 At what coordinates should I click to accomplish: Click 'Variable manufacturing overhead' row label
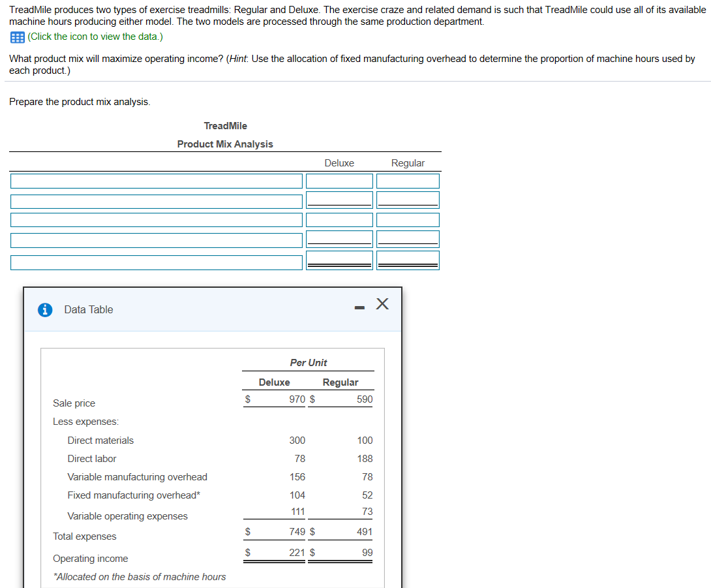pos(138,477)
